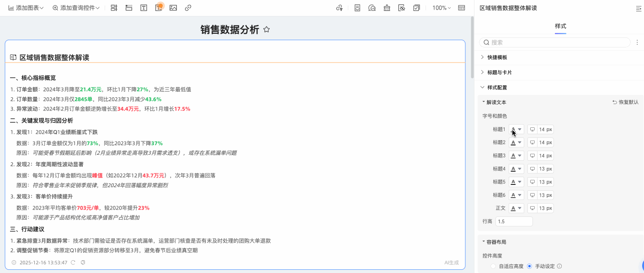Copy the interpretation using bottom copy icon
The height and width of the screenshot is (273, 644).
point(83,262)
